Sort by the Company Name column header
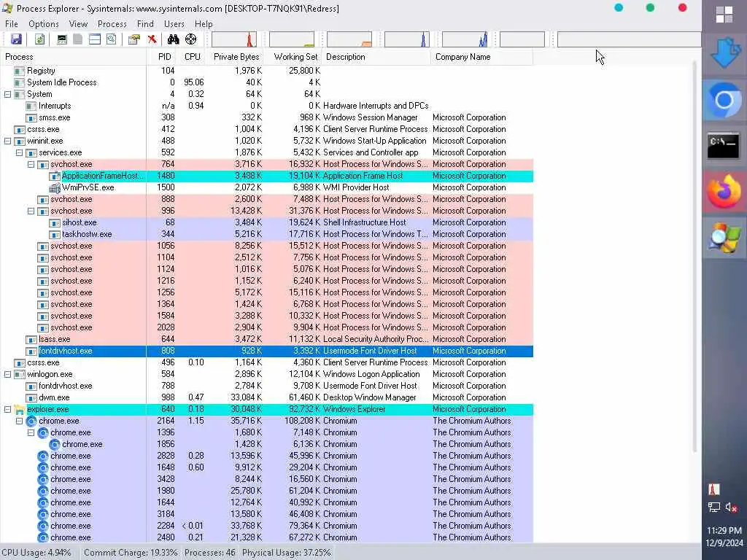Viewport: 747px width, 560px height. 481,57
